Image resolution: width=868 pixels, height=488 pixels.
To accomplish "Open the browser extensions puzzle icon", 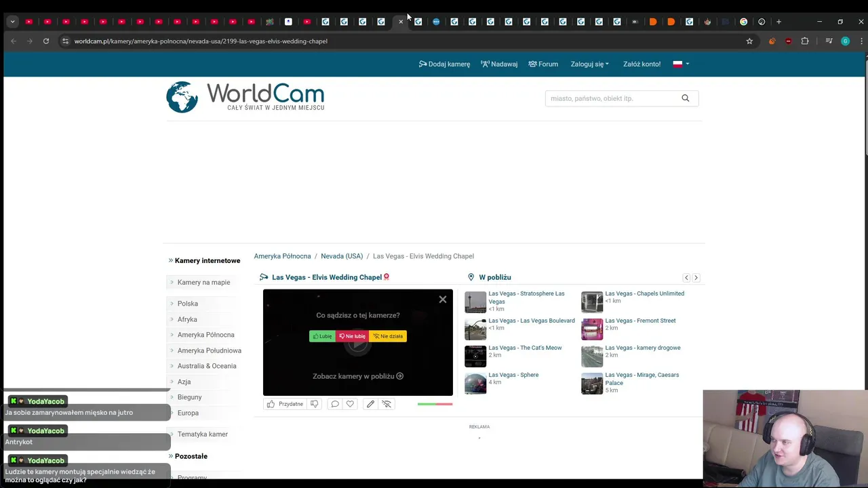I will click(805, 41).
